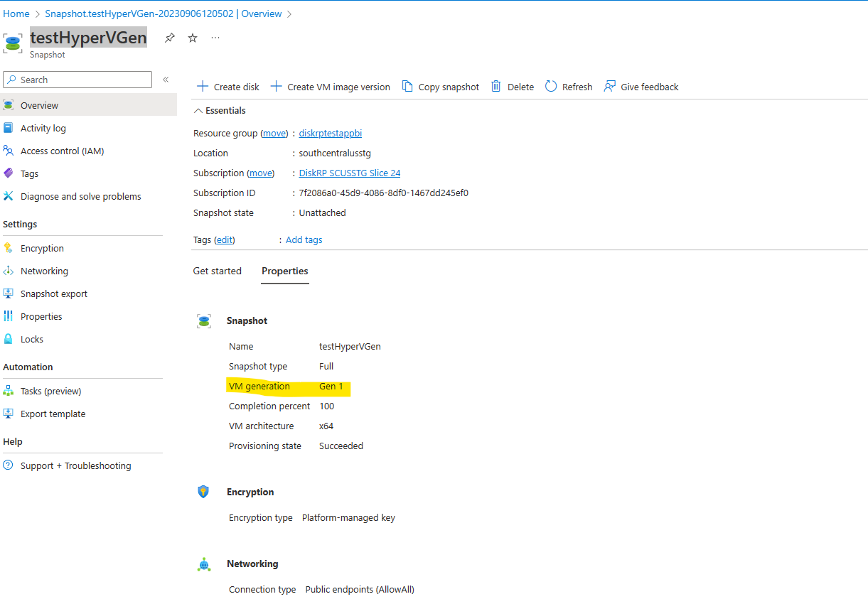Open the diskrptestappbi resource group link

(329, 133)
